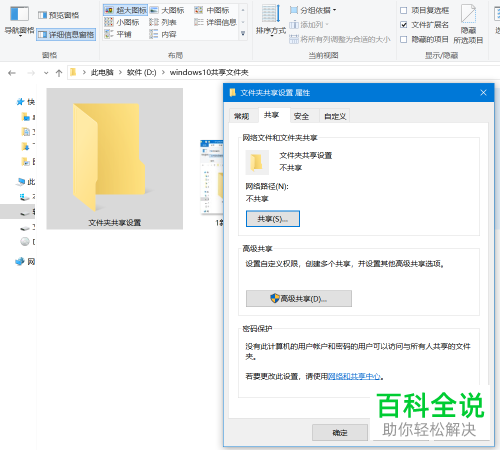Click 此电脑 in the address bar
The height and width of the screenshot is (450, 500).
pyautogui.click(x=102, y=72)
